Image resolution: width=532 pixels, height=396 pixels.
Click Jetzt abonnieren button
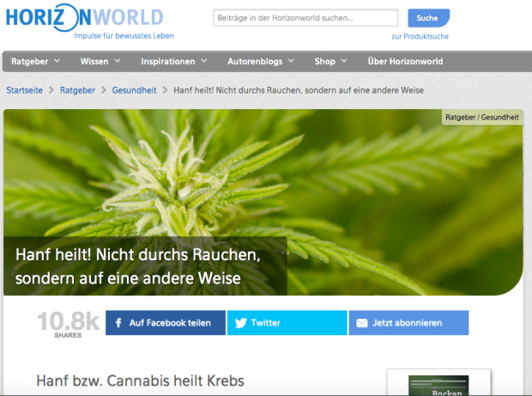408,323
